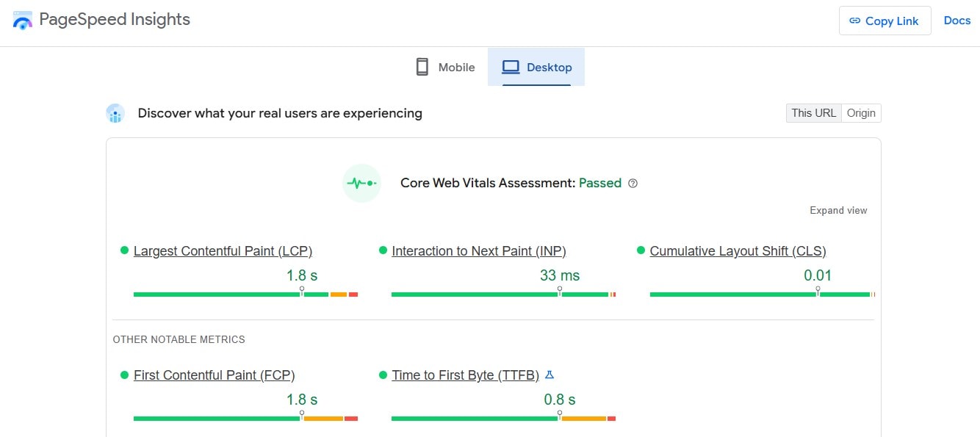This screenshot has height=437, width=980.
Task: Click the green status dot beside CLS
Action: pyautogui.click(x=641, y=250)
